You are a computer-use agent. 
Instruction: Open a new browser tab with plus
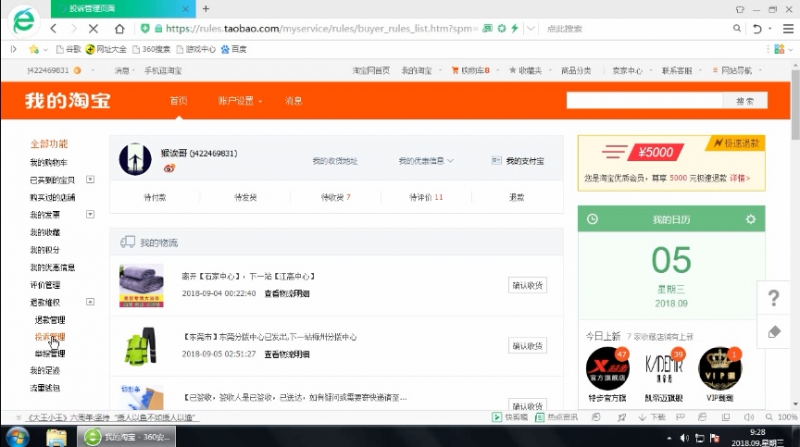[x=206, y=9]
